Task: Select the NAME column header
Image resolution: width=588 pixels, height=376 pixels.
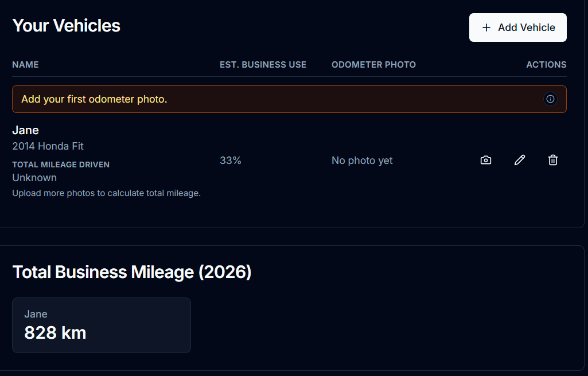Action: tap(25, 65)
